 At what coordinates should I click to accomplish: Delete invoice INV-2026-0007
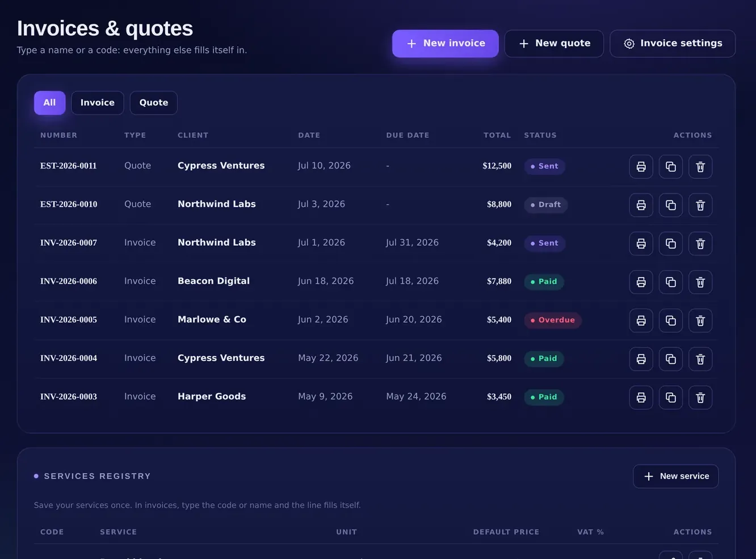(x=700, y=243)
